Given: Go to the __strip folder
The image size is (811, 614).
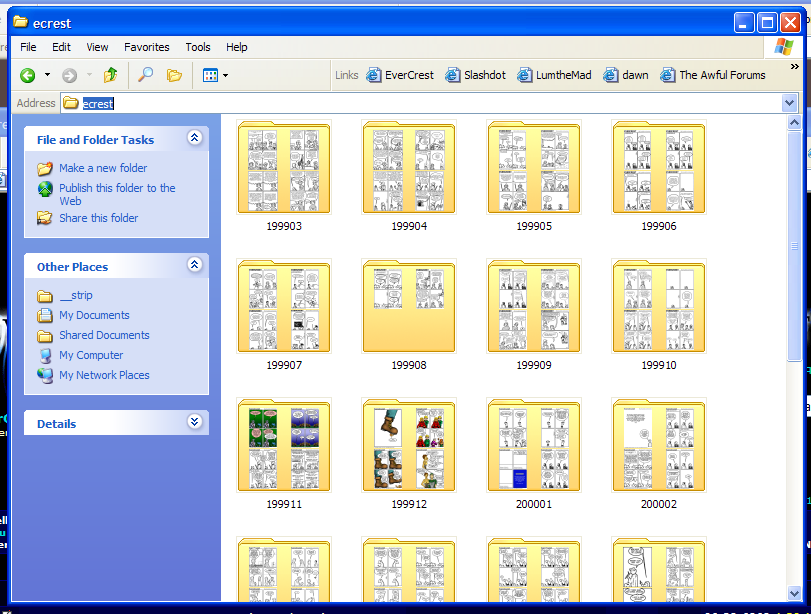Looking at the screenshot, I should click(x=76, y=295).
